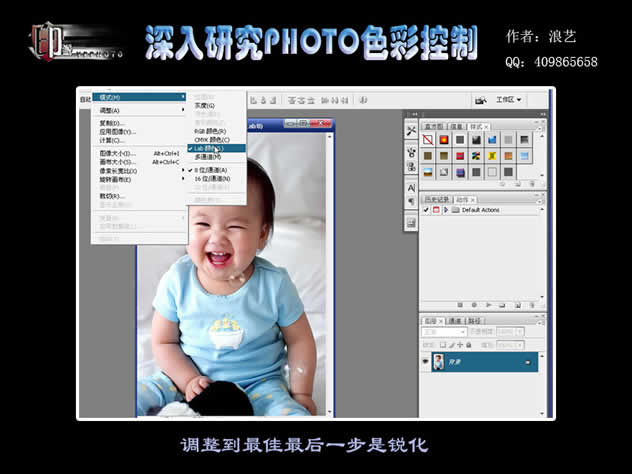Screen dimensions: 632x474
Task: Toggle visibility eye of 背景 layer
Action: click(426, 362)
